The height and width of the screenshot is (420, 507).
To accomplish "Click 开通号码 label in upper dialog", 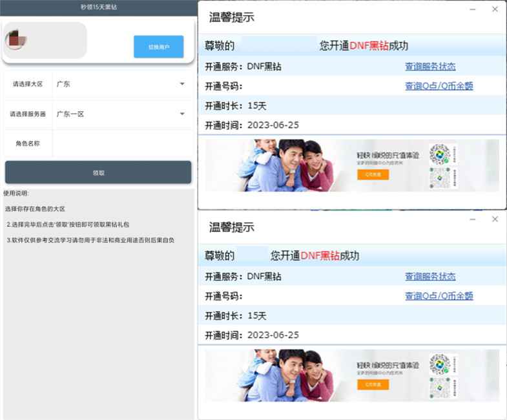I will click(223, 87).
